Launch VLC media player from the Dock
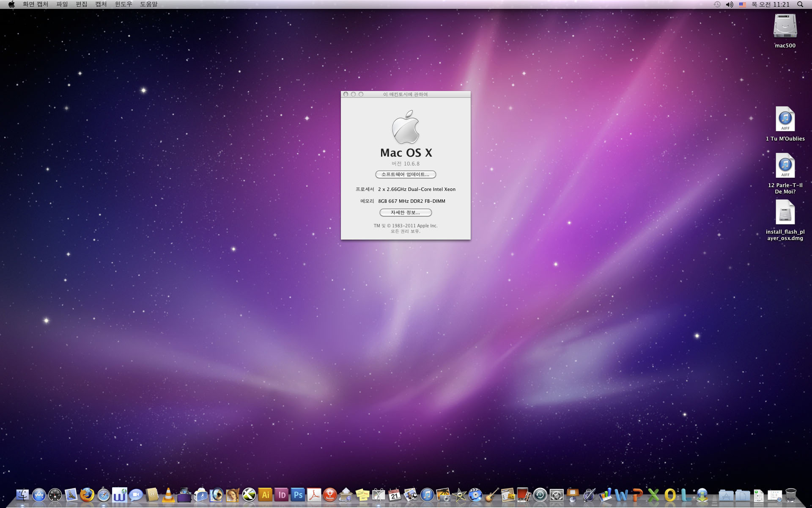Viewport: 812px width, 508px height. (168, 494)
